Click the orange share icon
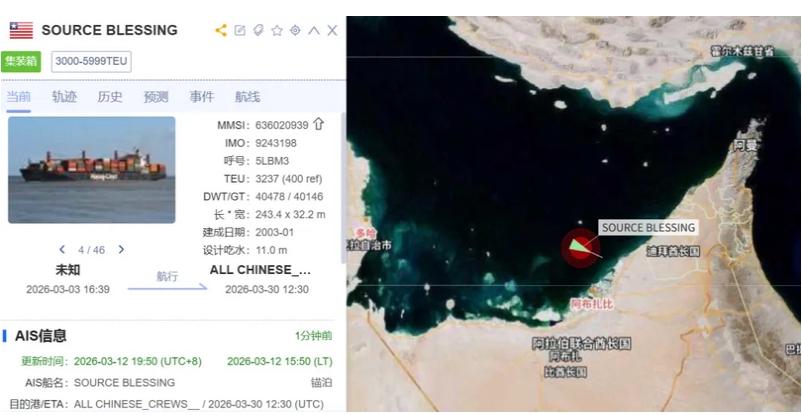The image size is (802, 415). pos(221,30)
